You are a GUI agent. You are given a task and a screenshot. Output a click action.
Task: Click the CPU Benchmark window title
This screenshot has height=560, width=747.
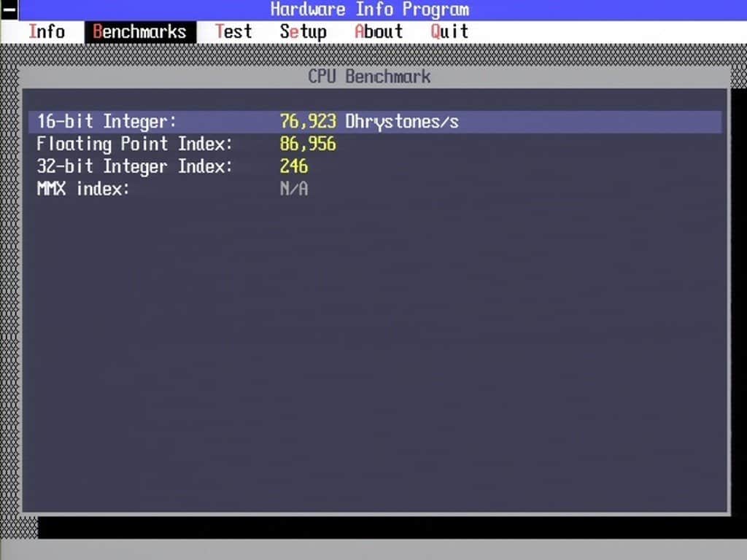(369, 77)
